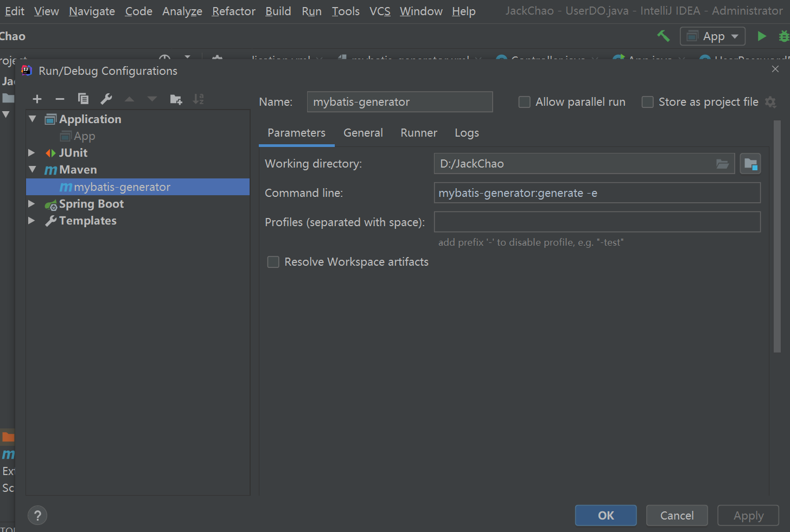Viewport: 790px width, 532px height.
Task: Select the JUnit tree item
Action: point(73,153)
